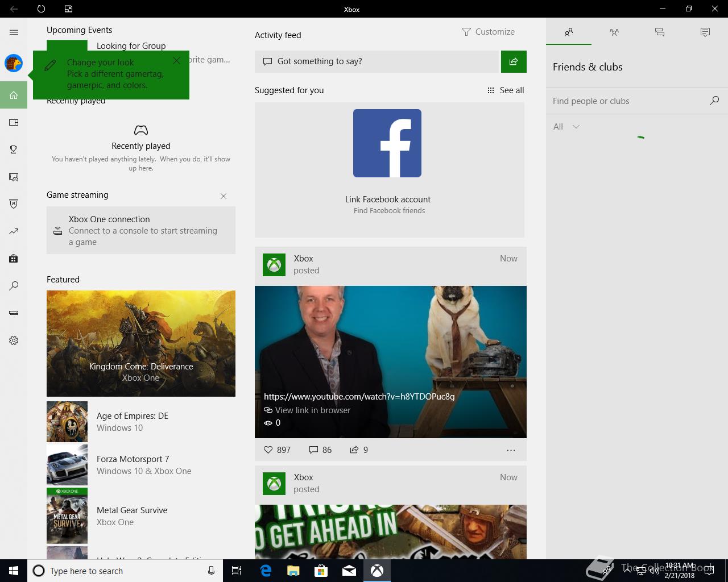Click See all suggestions
The image size is (728, 582).
point(506,90)
